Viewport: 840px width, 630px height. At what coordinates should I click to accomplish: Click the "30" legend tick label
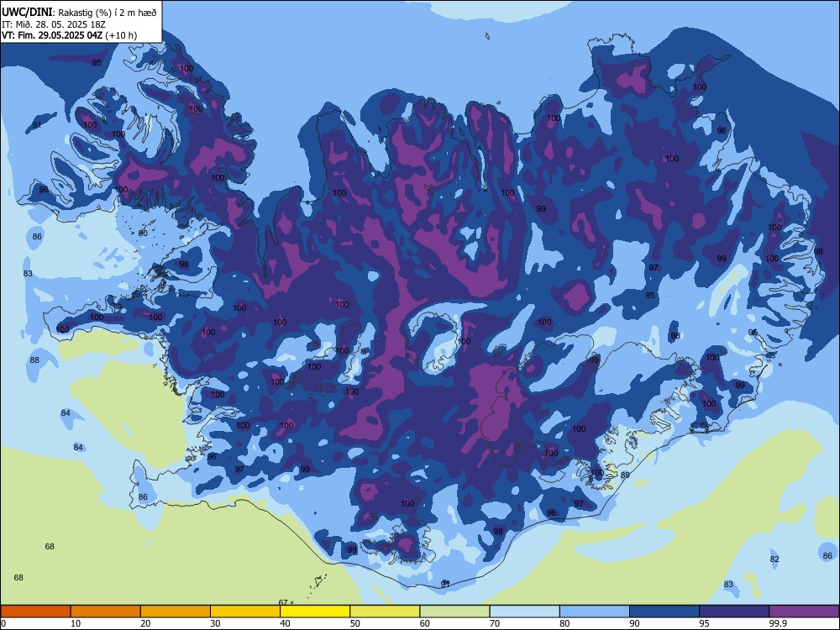click(215, 623)
